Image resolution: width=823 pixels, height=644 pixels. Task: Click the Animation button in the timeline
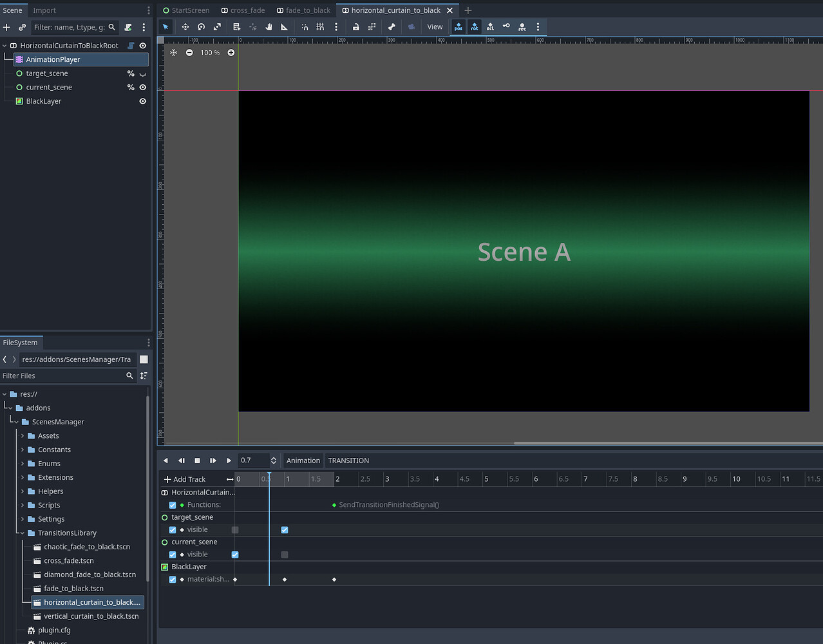point(303,460)
